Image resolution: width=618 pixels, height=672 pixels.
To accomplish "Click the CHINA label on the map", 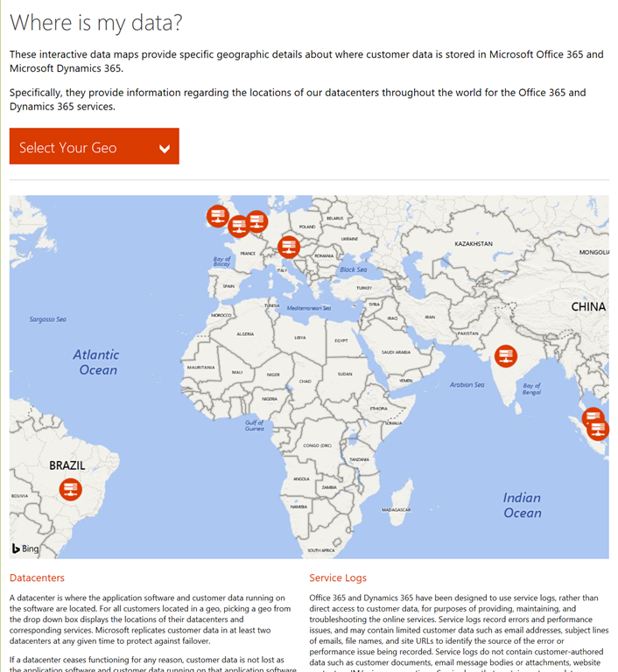I will (587, 307).
